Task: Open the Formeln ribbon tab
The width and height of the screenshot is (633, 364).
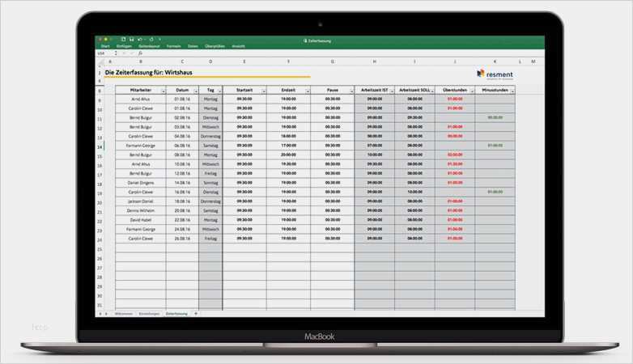Action: (173, 46)
